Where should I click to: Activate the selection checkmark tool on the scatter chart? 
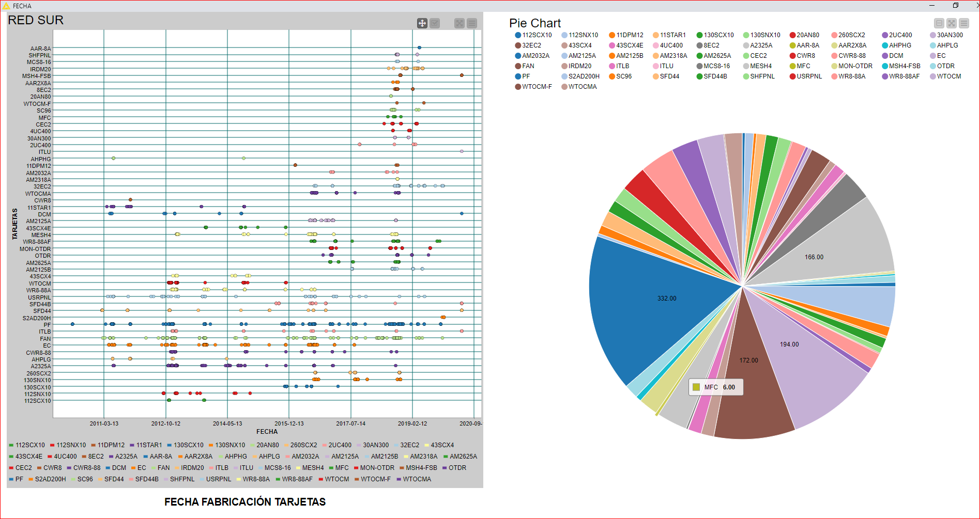pos(435,23)
